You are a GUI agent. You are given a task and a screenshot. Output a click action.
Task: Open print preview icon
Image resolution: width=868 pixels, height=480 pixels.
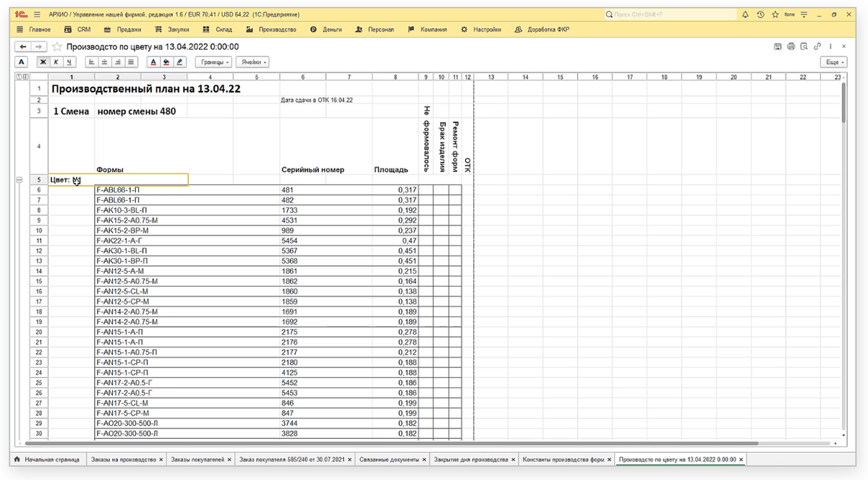(804, 46)
